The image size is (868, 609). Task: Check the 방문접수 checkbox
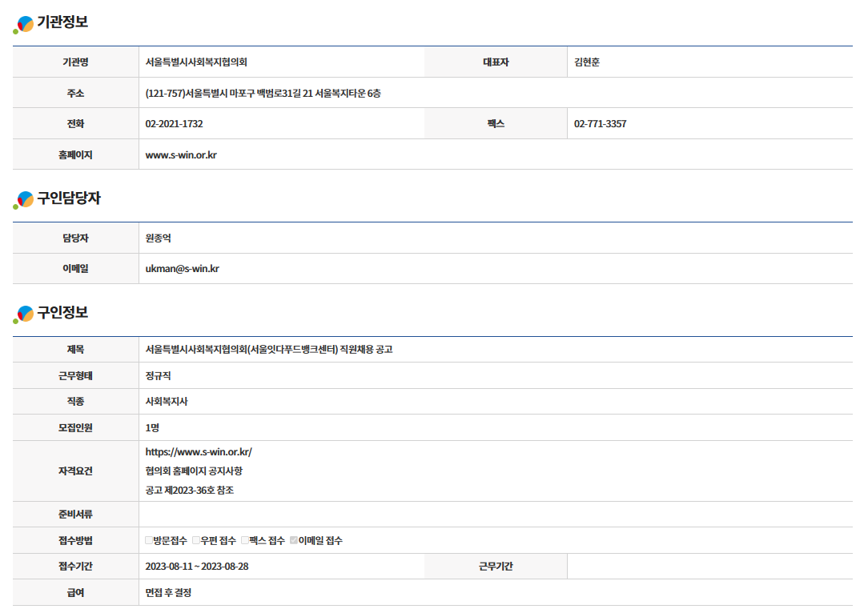pyautogui.click(x=149, y=541)
